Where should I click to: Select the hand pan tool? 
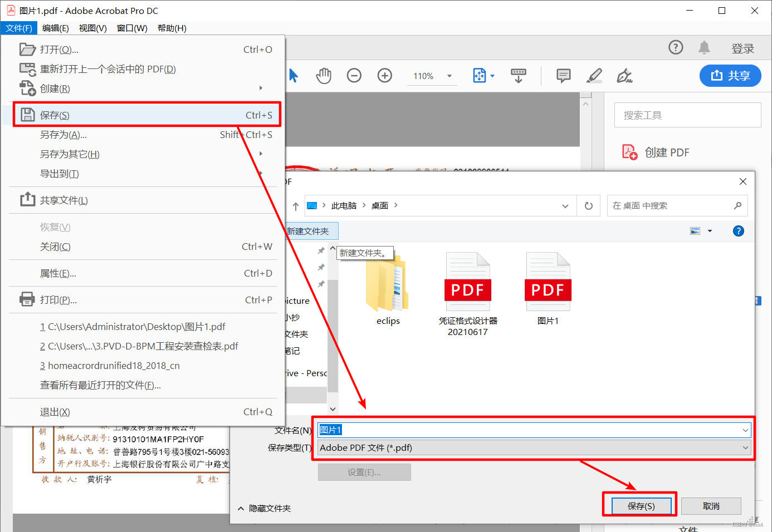[324, 76]
